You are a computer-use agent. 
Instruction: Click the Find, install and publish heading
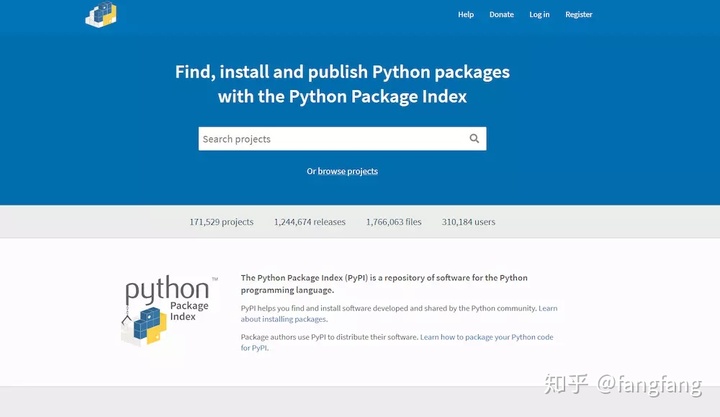coord(342,84)
